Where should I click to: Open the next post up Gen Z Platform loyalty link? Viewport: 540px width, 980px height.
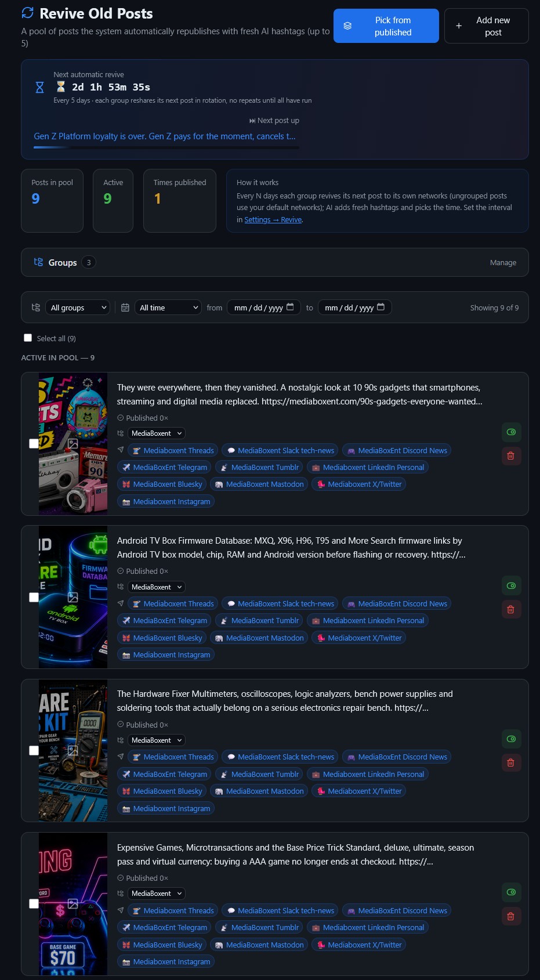pos(165,136)
